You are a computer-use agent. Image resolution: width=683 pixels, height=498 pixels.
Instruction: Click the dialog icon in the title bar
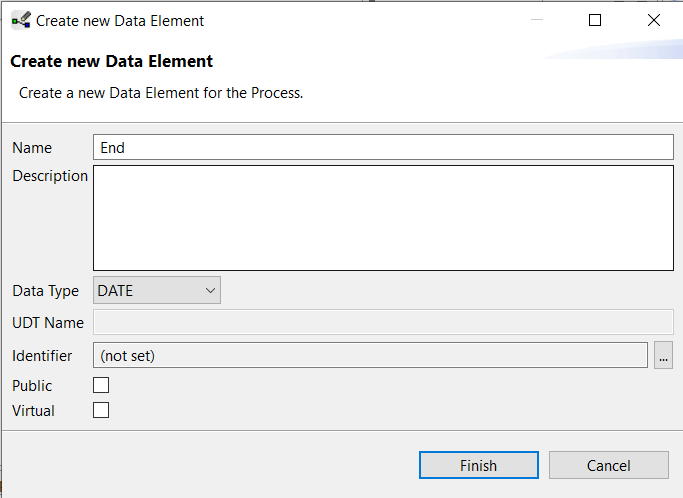(x=20, y=20)
